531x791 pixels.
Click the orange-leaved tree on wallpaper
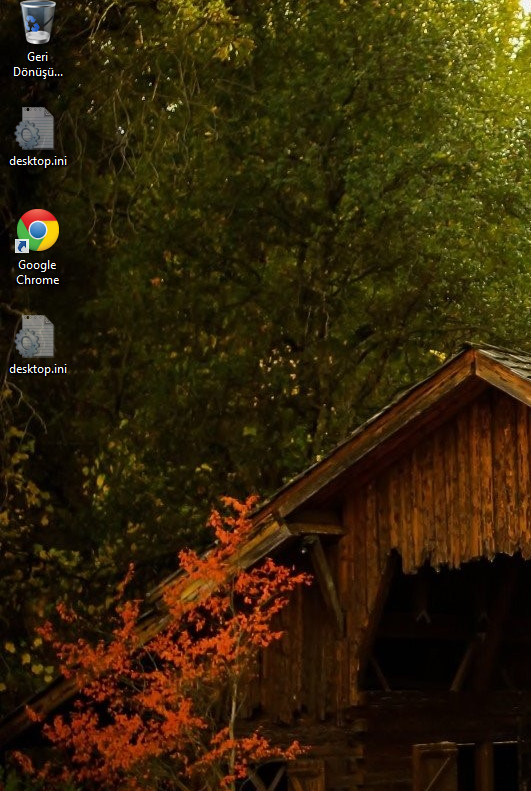coord(166,656)
